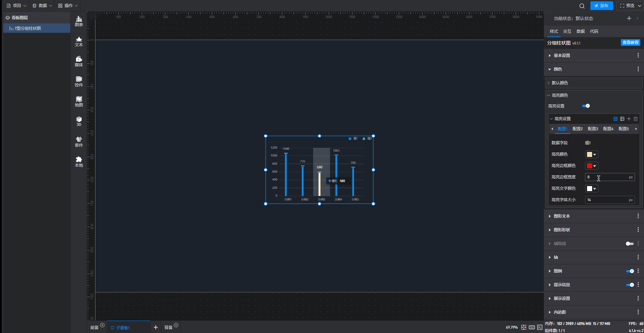Open the 媒体 media component panel

tap(79, 62)
